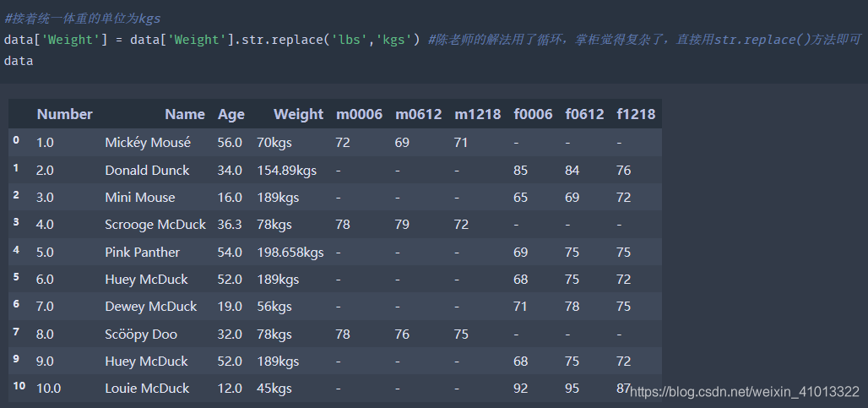This screenshot has height=408, width=868.
Task: Select the Dewey McDuck name cell
Action: (x=151, y=306)
